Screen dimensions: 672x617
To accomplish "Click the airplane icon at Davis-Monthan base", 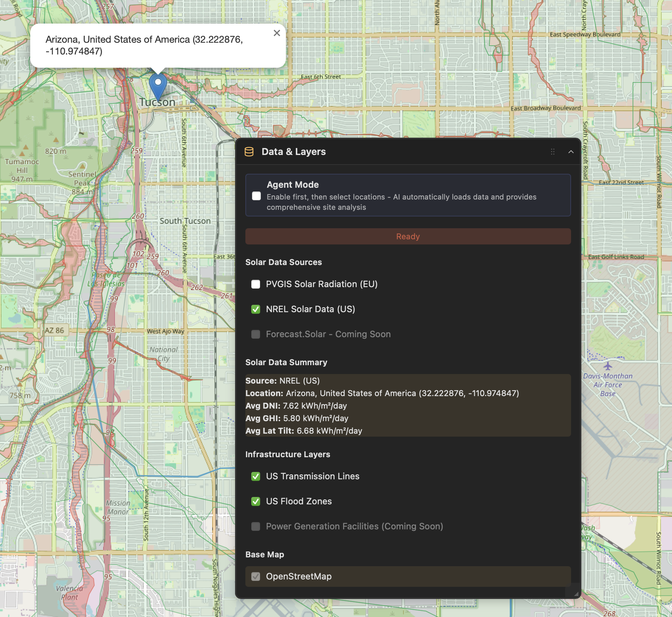I will (x=608, y=366).
